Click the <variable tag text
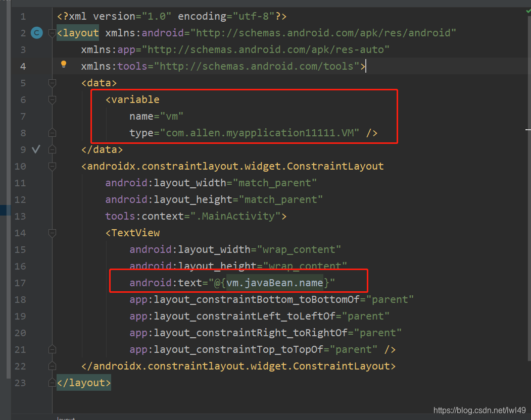The width and height of the screenshot is (531, 420). click(132, 99)
